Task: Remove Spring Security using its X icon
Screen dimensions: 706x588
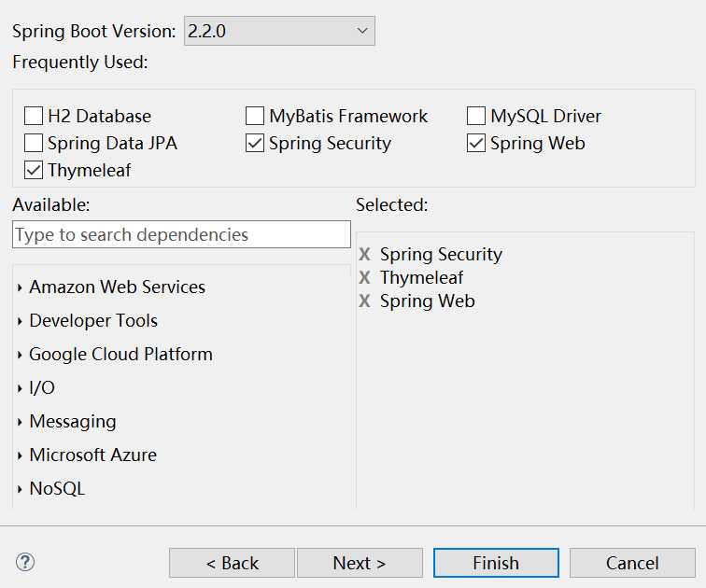Action: 365,254
